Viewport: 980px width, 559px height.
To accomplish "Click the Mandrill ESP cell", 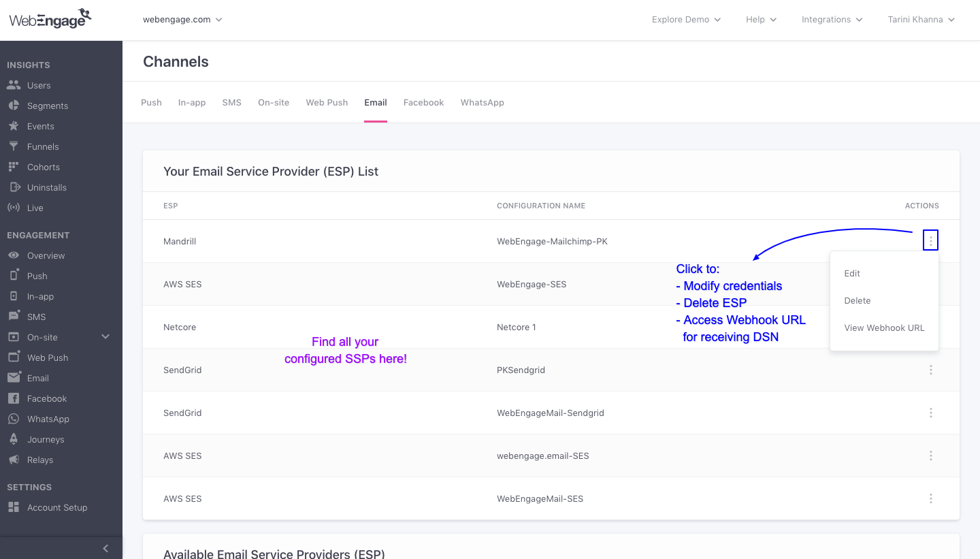I will click(180, 241).
